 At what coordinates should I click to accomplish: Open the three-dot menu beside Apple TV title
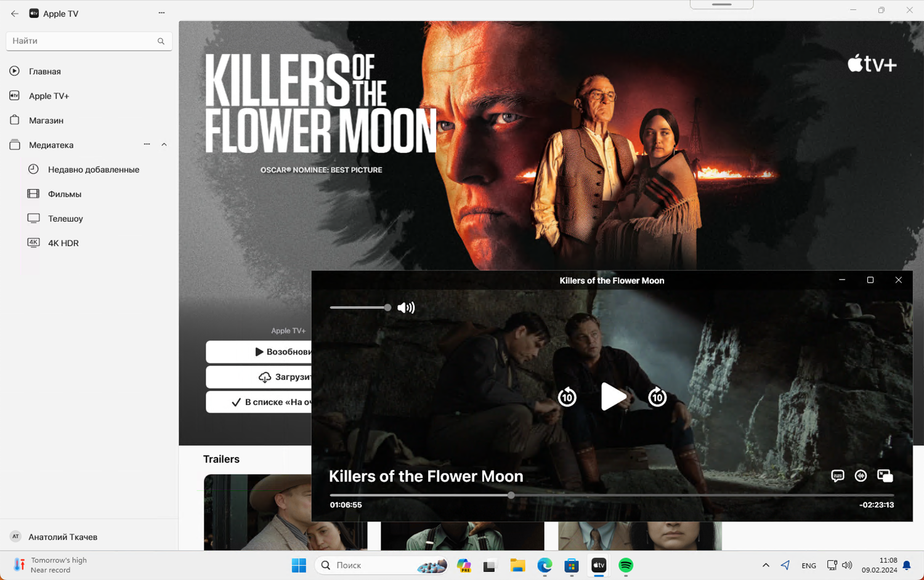point(161,13)
